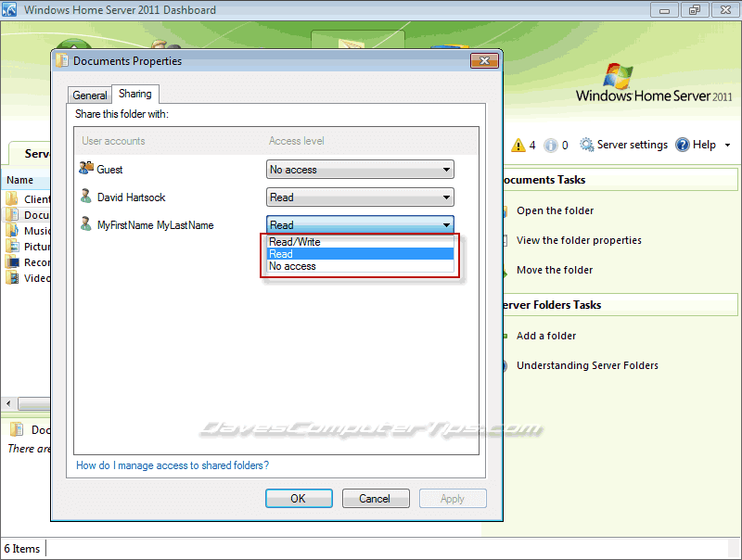Click the OK button
This screenshot has height=560, width=742.
click(299, 499)
